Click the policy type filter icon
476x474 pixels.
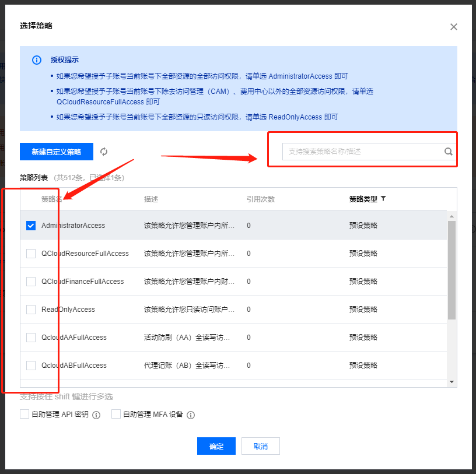[383, 199]
